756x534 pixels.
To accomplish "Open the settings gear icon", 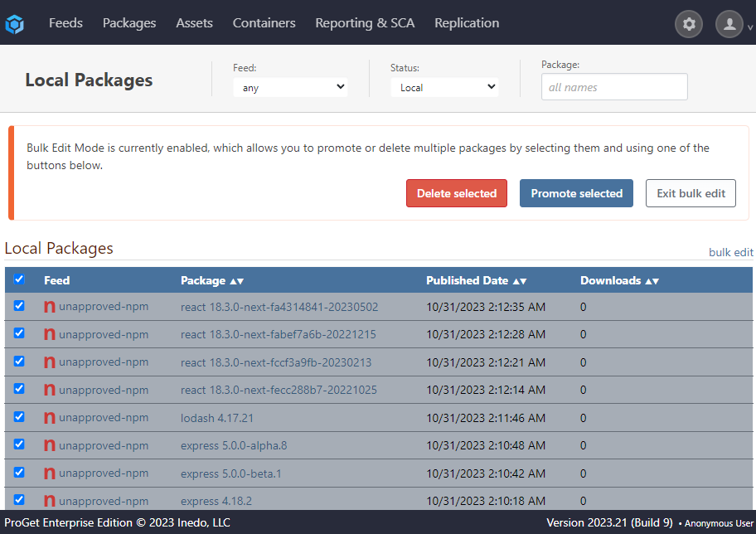I will 688,24.
